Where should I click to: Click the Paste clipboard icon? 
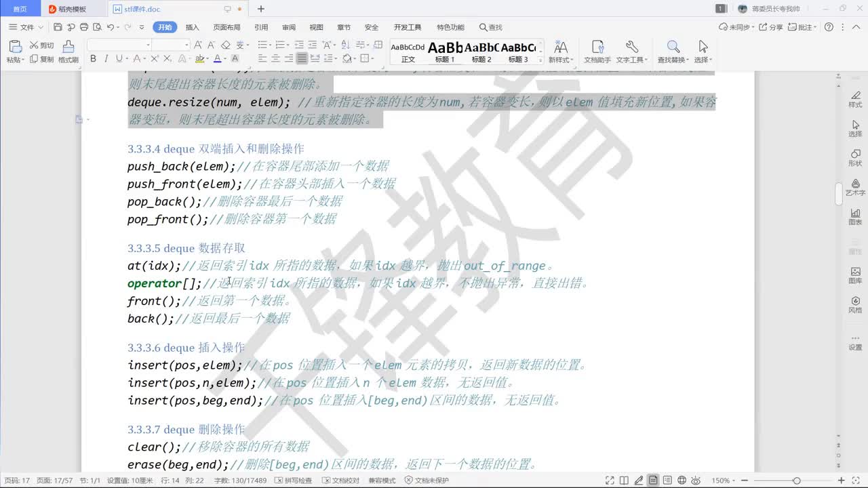pos(14,46)
